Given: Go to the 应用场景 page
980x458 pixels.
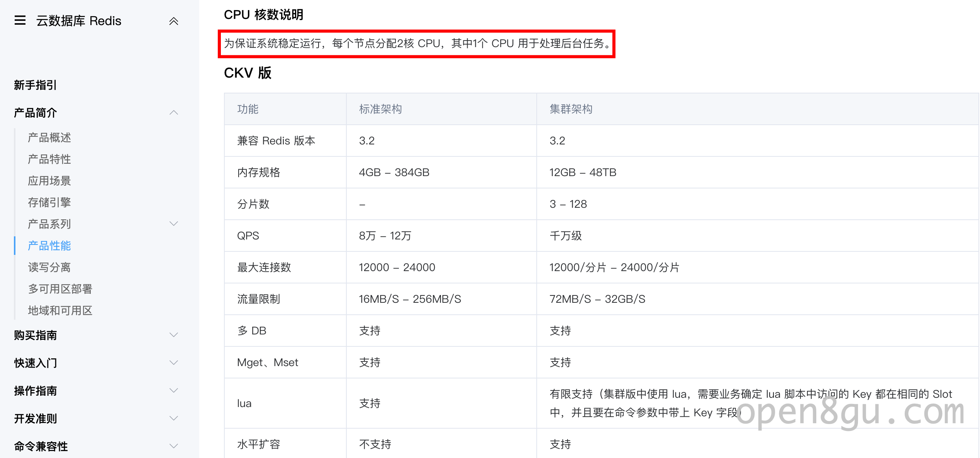Looking at the screenshot, I should tap(49, 181).
